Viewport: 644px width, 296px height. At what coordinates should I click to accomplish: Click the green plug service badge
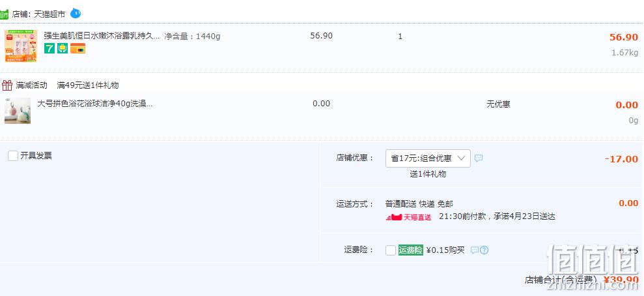coord(63,48)
